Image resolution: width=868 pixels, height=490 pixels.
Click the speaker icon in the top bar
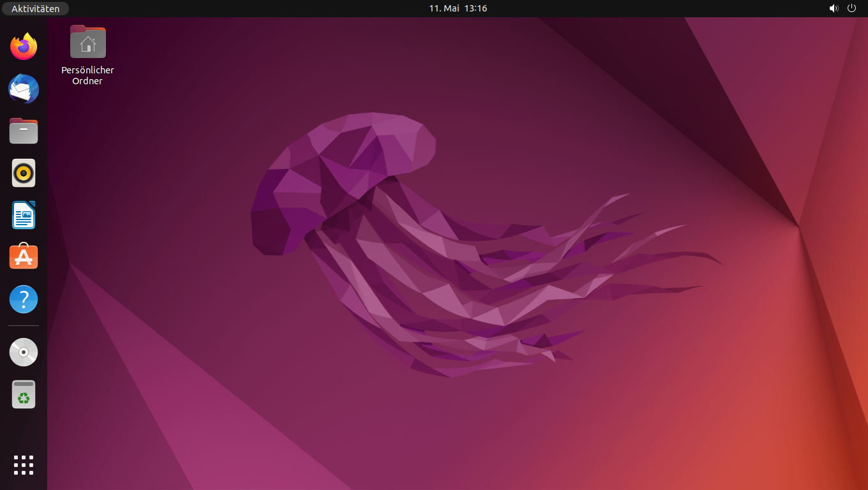click(x=834, y=8)
